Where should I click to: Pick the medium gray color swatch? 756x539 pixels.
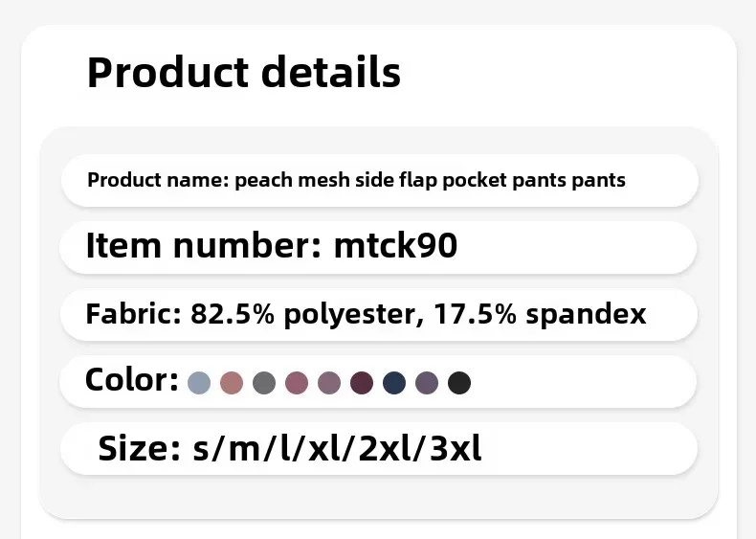click(x=264, y=383)
